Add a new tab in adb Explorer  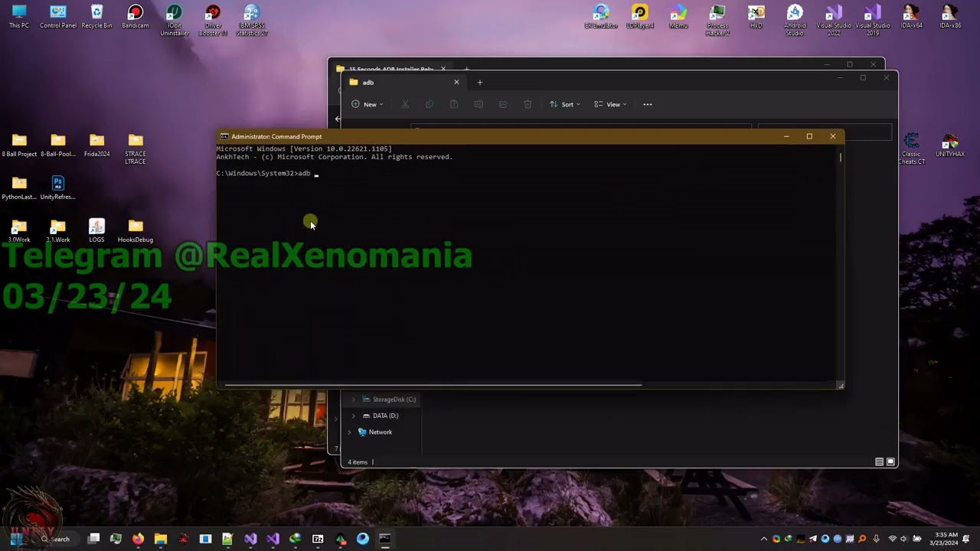point(480,83)
